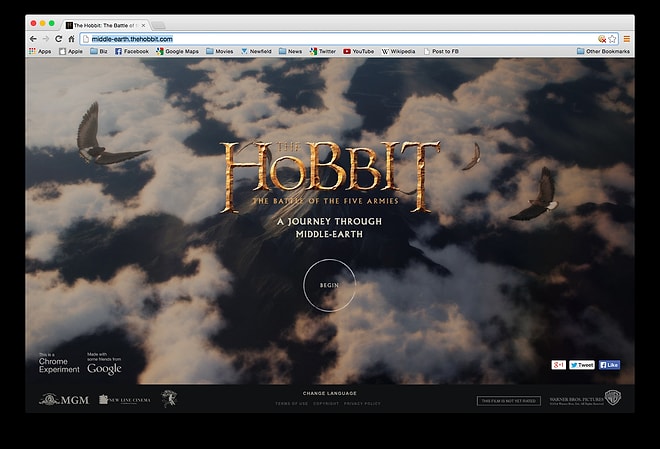
Task: Open the Google Maps bookmark
Action: tap(177, 51)
